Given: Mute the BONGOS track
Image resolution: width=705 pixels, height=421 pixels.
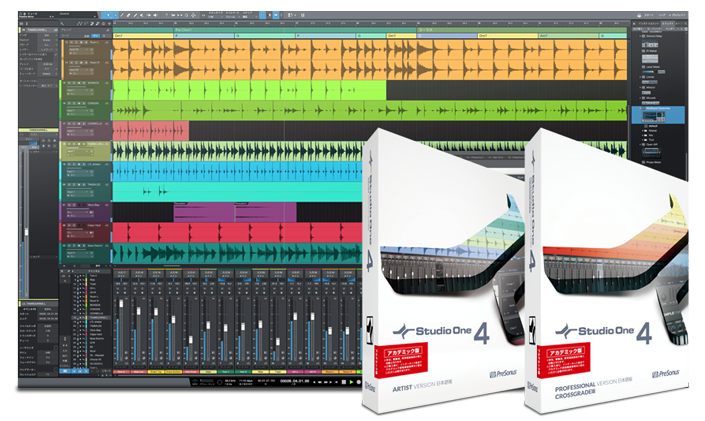Looking at the screenshot, I should [x=69, y=83].
